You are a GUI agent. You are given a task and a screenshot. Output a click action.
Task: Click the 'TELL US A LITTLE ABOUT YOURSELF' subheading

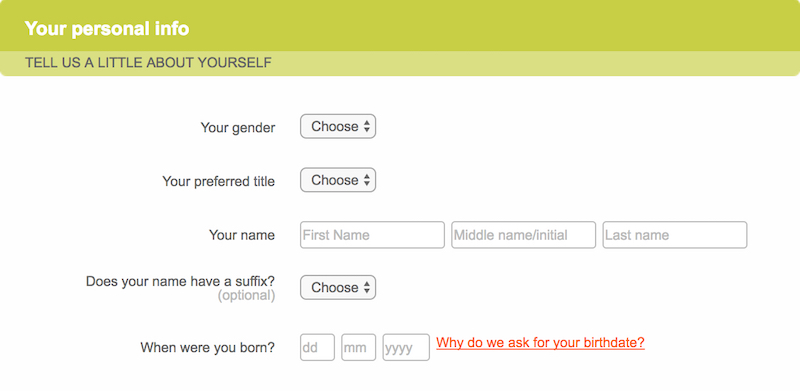pyautogui.click(x=148, y=63)
